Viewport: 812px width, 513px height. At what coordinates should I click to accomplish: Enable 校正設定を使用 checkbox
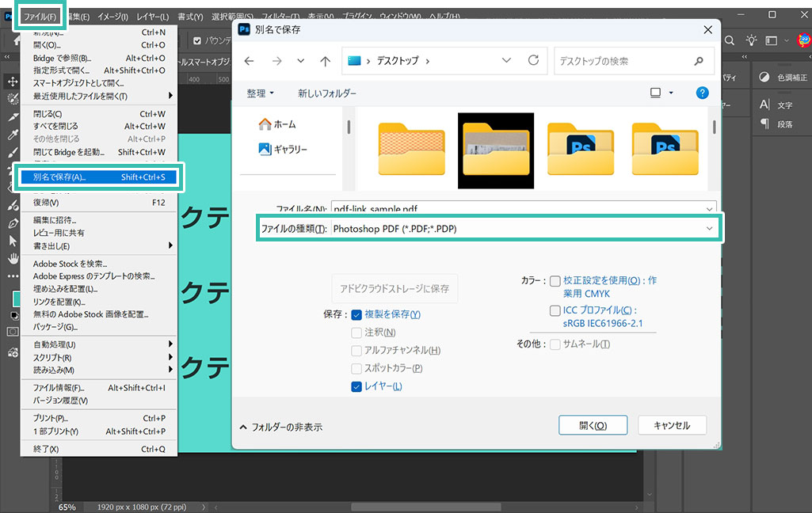pos(555,281)
